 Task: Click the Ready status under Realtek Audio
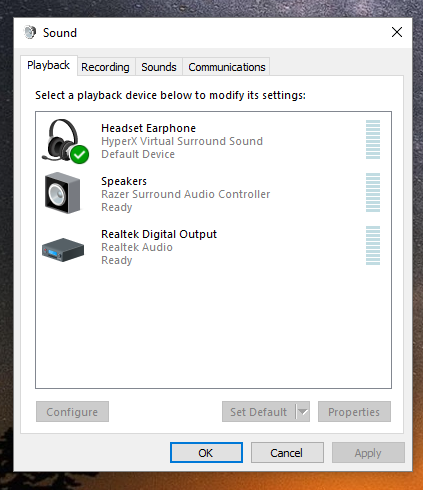(x=117, y=260)
